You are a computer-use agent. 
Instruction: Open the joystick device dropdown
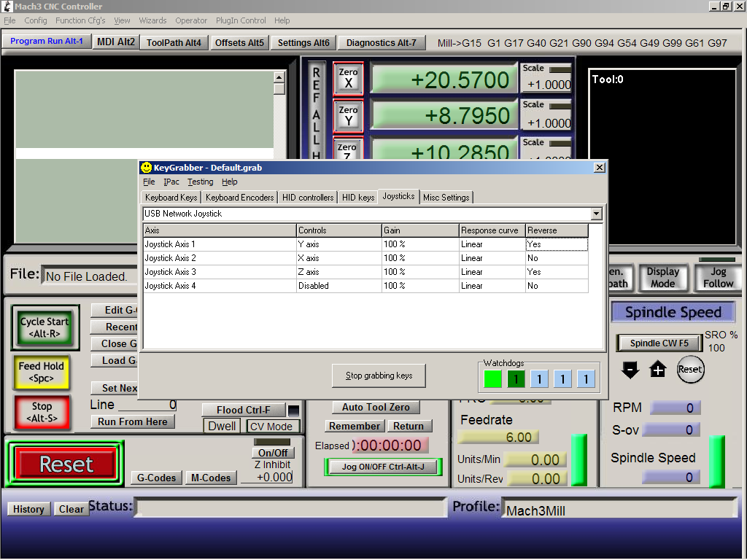(x=597, y=214)
